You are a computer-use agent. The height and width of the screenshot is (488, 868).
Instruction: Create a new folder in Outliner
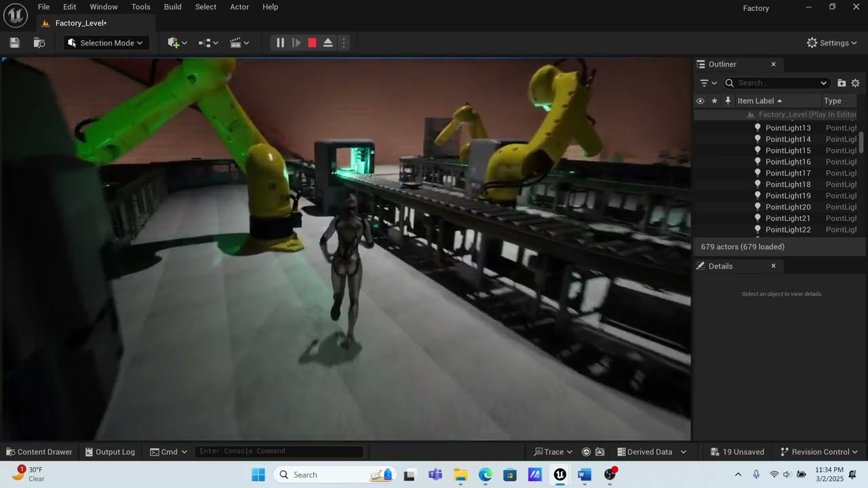[842, 83]
